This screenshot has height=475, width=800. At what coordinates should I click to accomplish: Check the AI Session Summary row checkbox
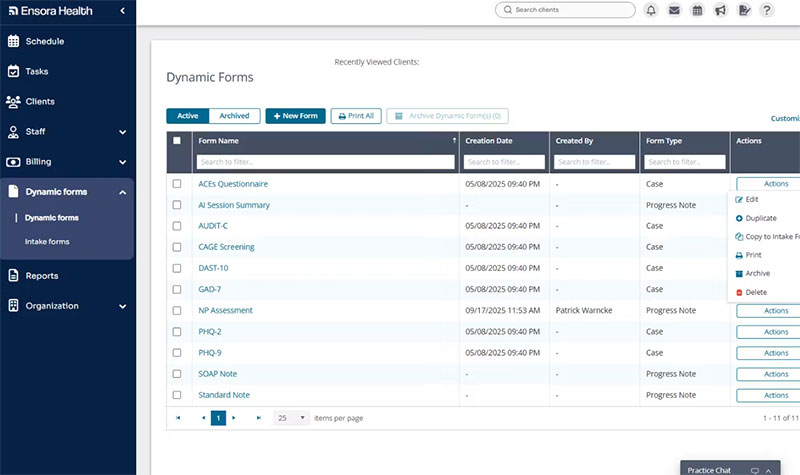(177, 205)
